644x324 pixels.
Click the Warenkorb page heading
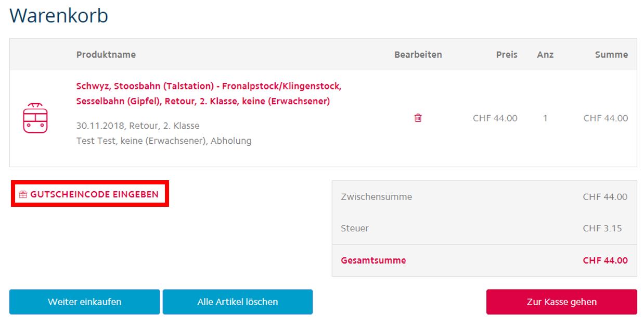point(59,16)
